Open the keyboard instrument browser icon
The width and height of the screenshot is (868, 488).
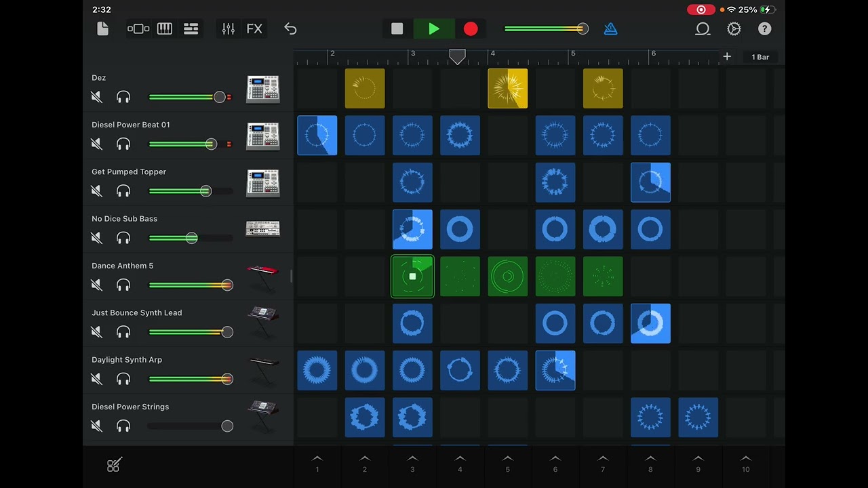tap(165, 28)
